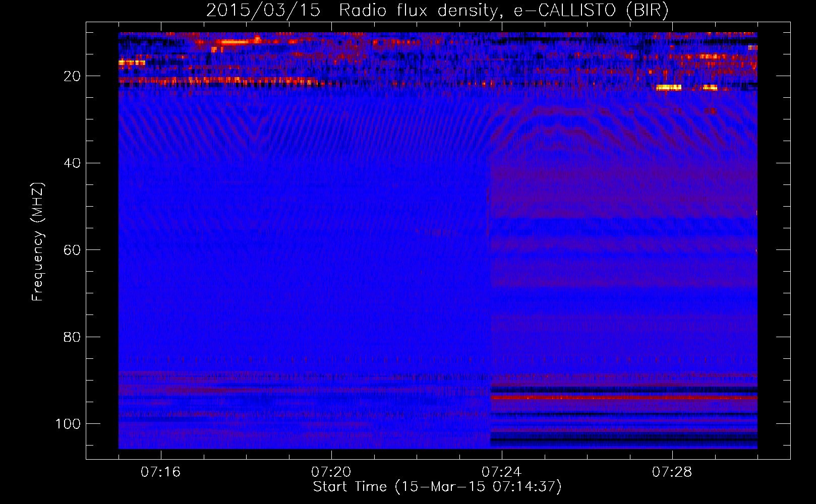Click the 07:24 time tick label

coord(501,472)
